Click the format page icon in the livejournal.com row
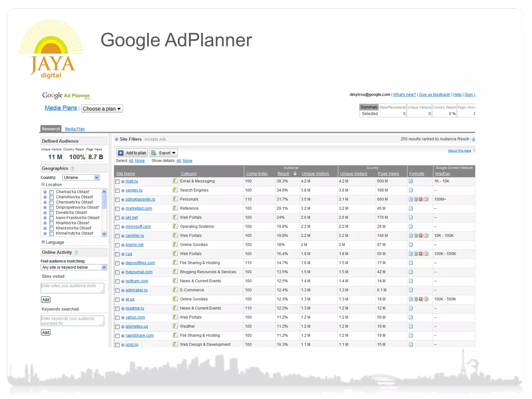This screenshot has width=532, height=399. tap(411, 272)
